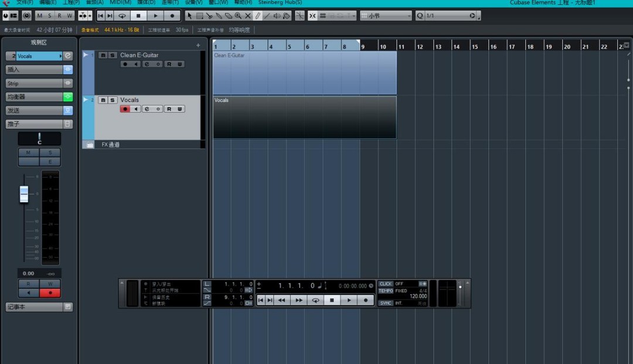Select the Object Selection arrow tool

[x=190, y=16]
